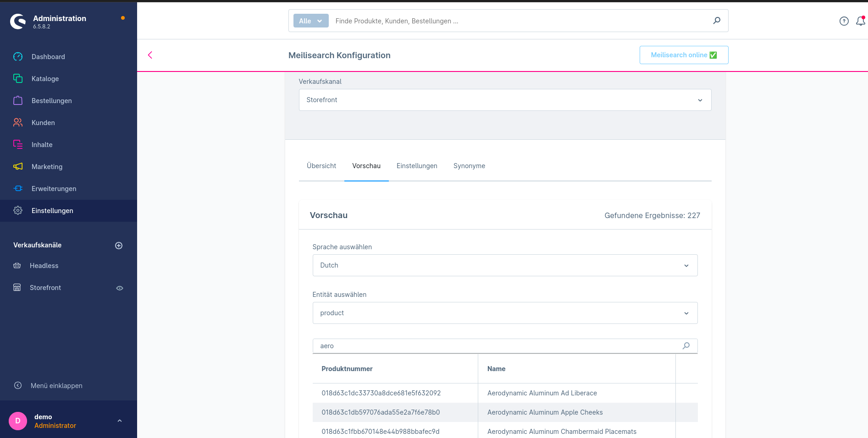The height and width of the screenshot is (438, 868).
Task: Click the Administrator role label
Action: (x=55, y=426)
